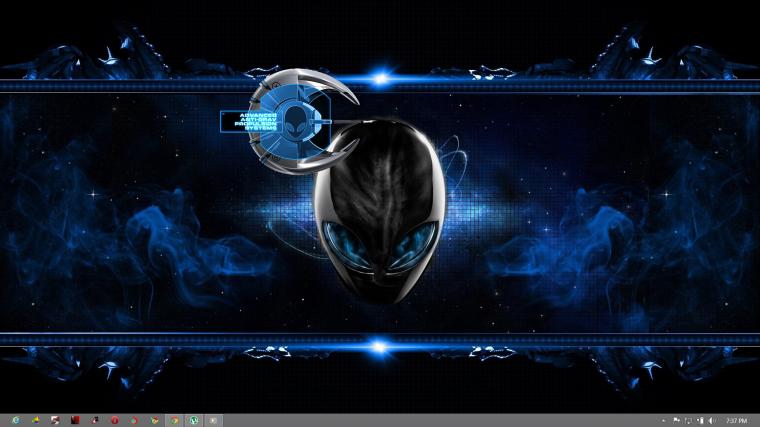
Task: Click the white-and-brown icon after the triangle icon
Action: (x=55, y=420)
